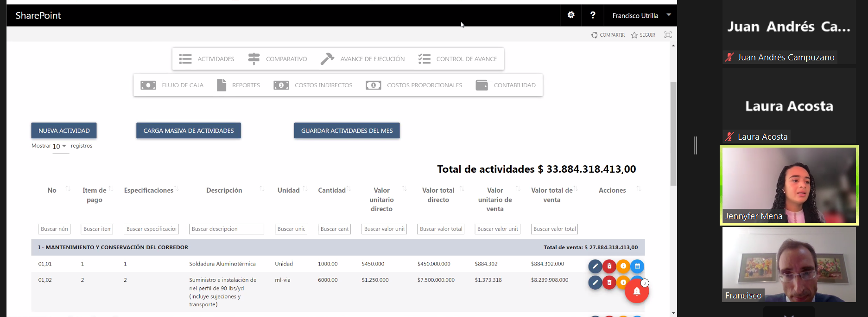868x317 pixels.
Task: Sort by Valor unitario de venta arrows
Action: click(x=518, y=188)
